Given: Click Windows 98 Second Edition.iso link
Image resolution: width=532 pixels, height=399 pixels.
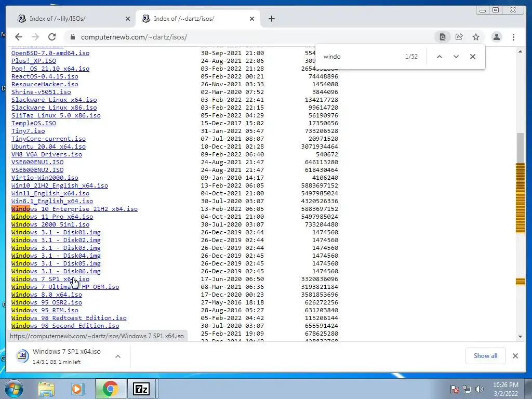Looking at the screenshot, I should (x=65, y=326).
